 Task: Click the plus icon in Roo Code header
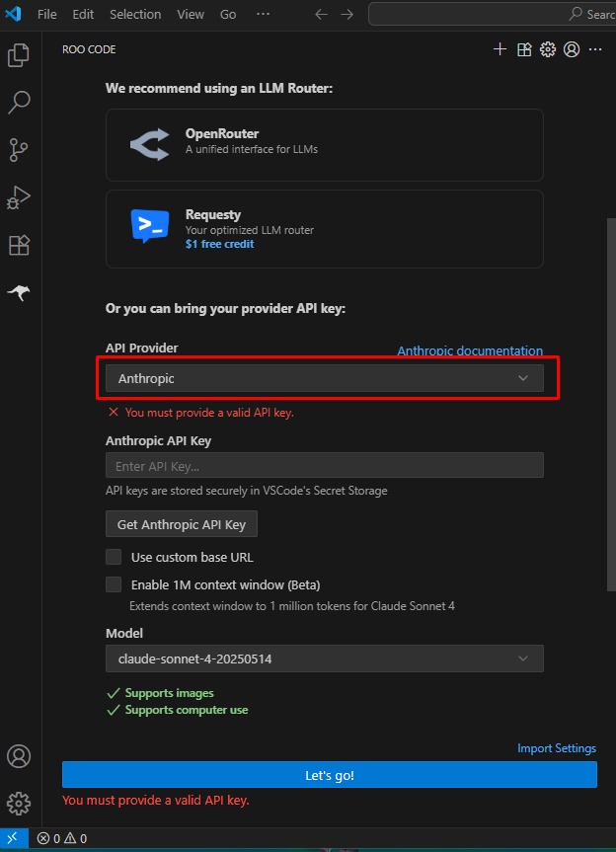500,49
